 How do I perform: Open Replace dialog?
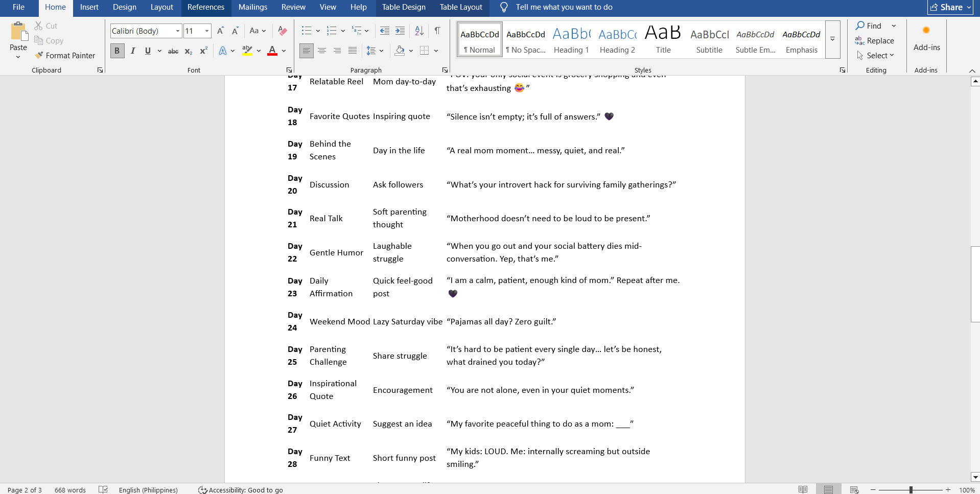pyautogui.click(x=875, y=40)
